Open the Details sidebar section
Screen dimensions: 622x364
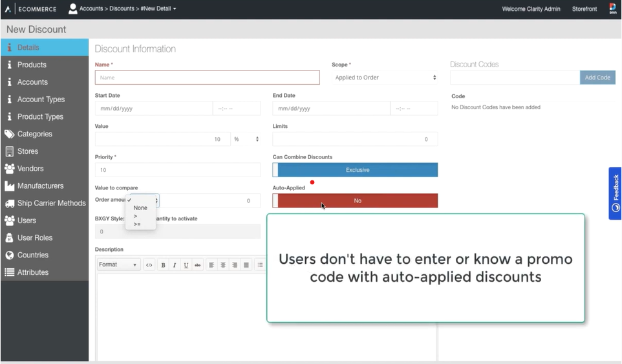(x=45, y=47)
